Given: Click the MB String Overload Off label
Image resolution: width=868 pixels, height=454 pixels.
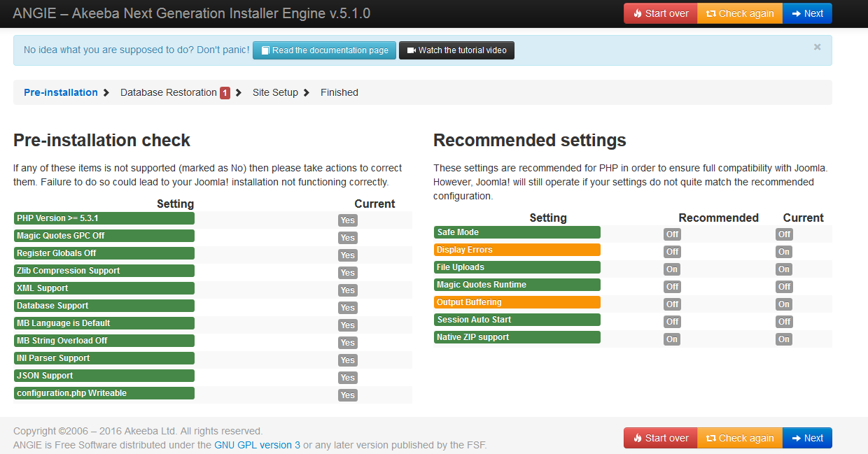Looking at the screenshot, I should coord(104,341).
